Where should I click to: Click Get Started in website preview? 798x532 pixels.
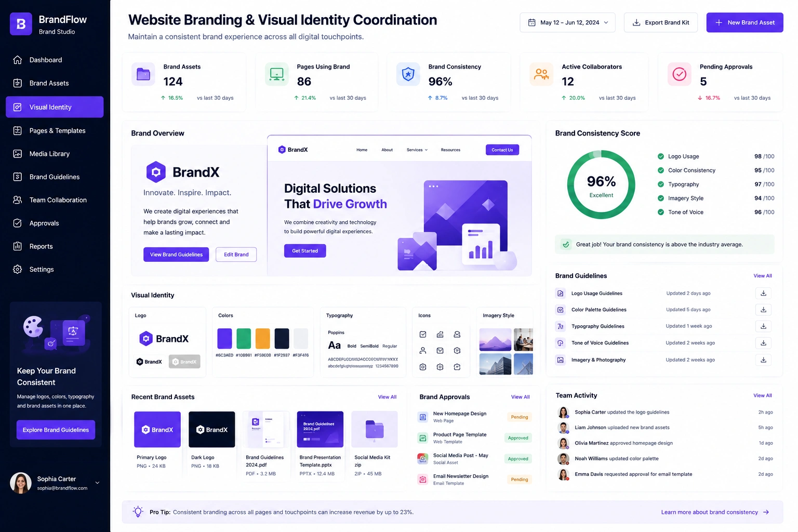tap(305, 251)
